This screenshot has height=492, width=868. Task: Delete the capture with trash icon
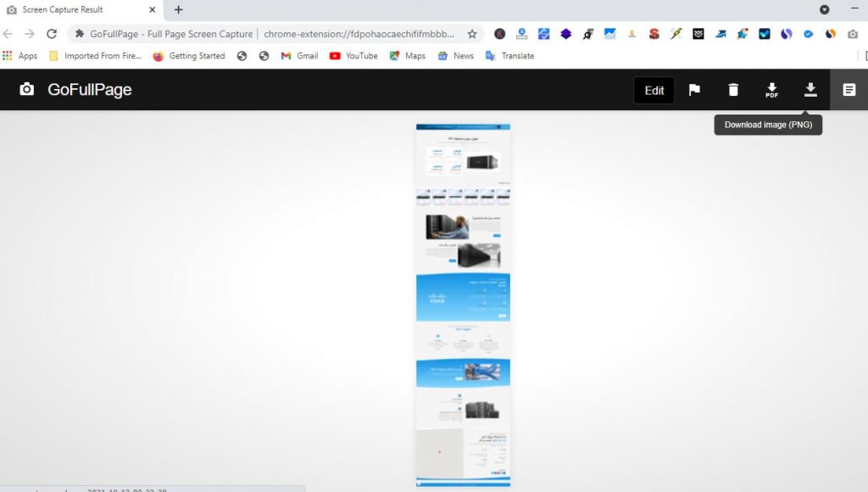733,90
